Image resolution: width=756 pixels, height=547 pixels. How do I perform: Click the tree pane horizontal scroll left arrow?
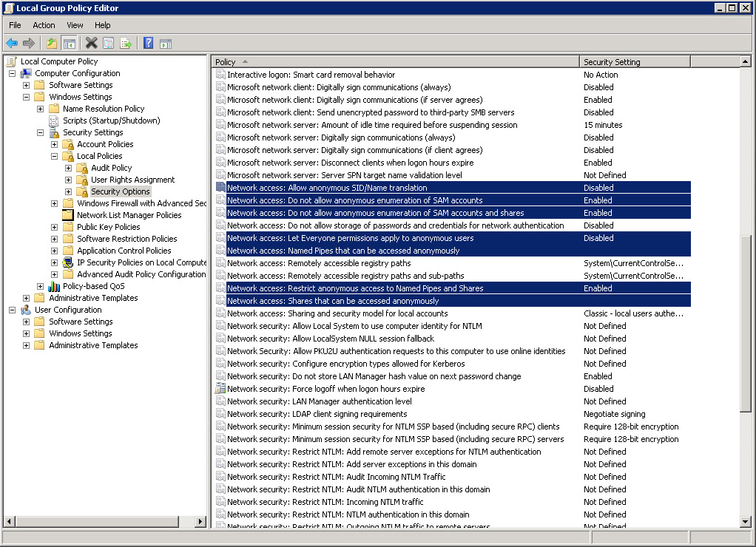10,521
